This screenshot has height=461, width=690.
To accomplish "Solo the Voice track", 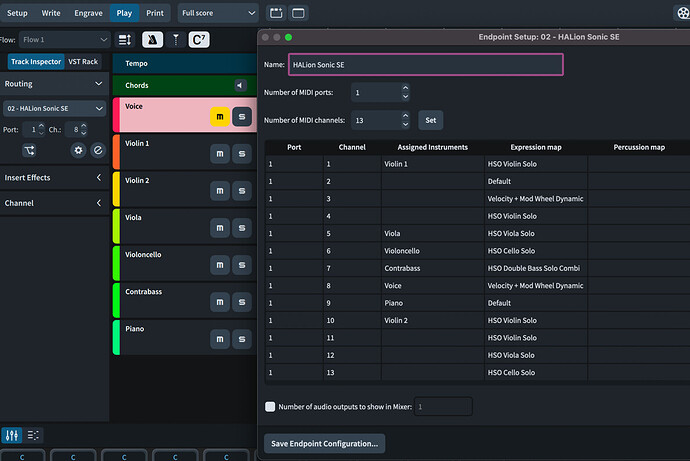I will coord(242,117).
